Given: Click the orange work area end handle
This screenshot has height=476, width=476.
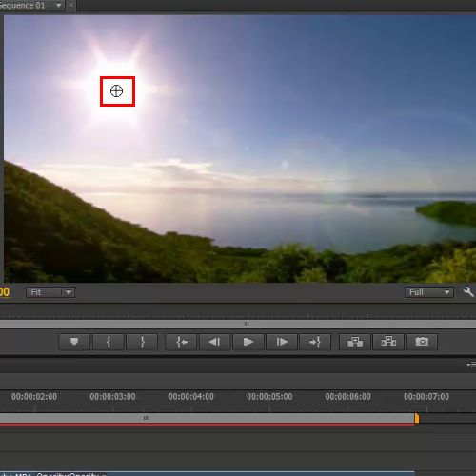Looking at the screenshot, I should click(x=417, y=418).
